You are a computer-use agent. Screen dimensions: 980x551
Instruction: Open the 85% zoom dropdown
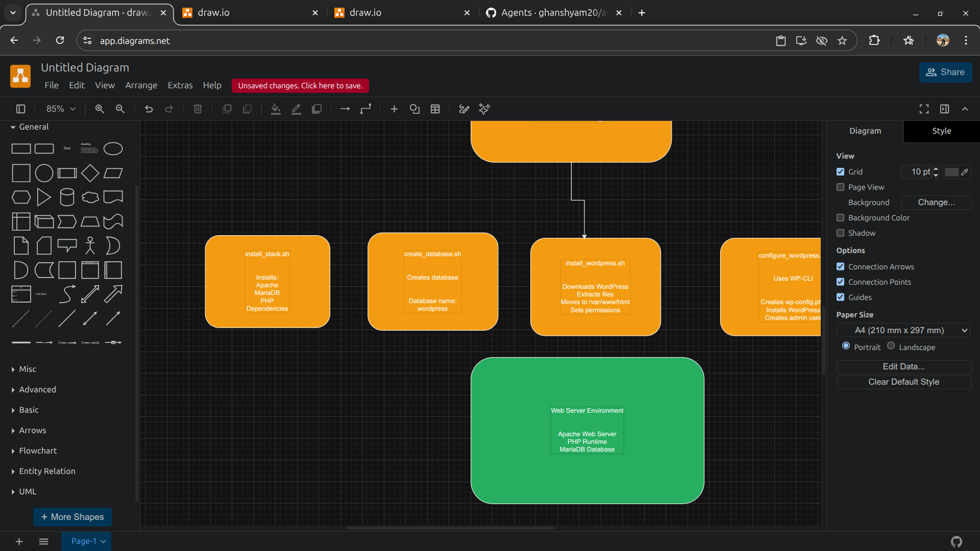tap(61, 109)
